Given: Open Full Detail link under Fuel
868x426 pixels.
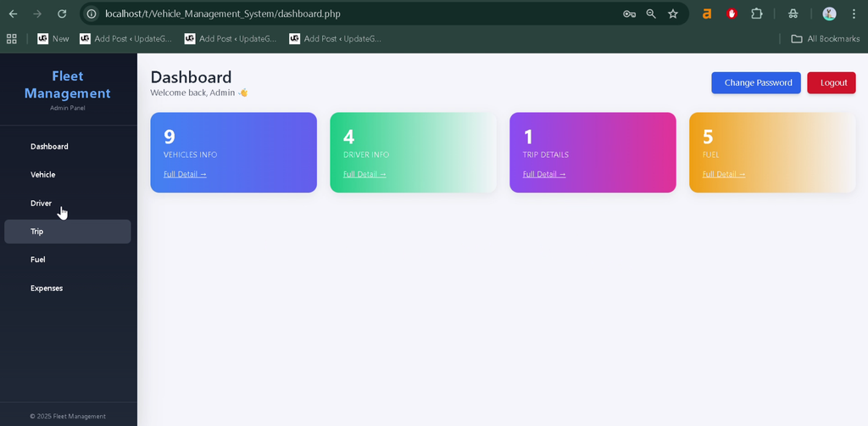Looking at the screenshot, I should coord(724,174).
